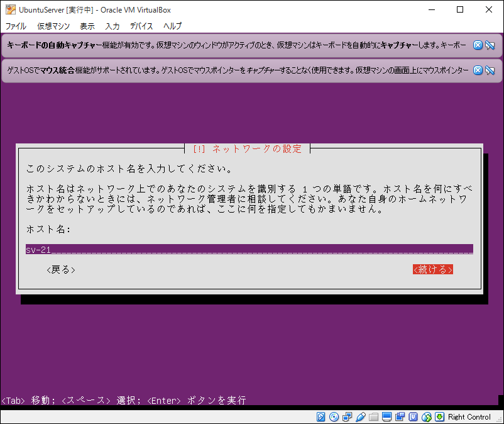Viewport: 504px width, 424px height.
Task: Click the display status icon
Action: pyautogui.click(x=386, y=416)
